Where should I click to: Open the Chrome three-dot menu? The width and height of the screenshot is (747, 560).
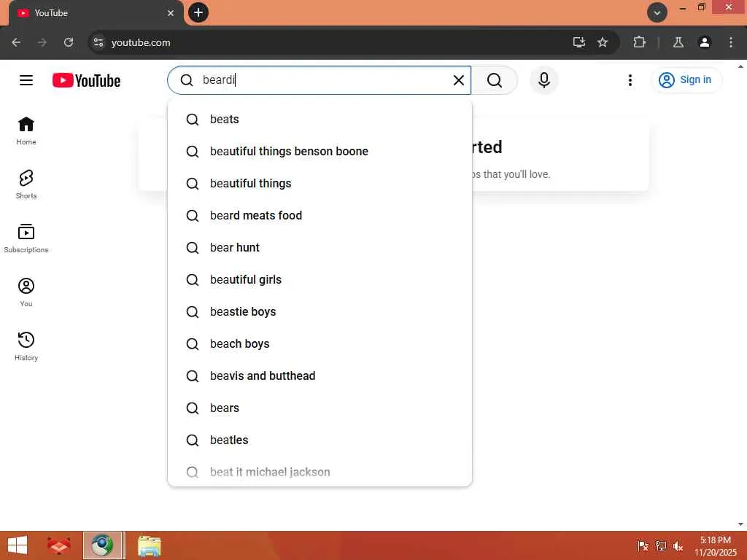point(731,42)
